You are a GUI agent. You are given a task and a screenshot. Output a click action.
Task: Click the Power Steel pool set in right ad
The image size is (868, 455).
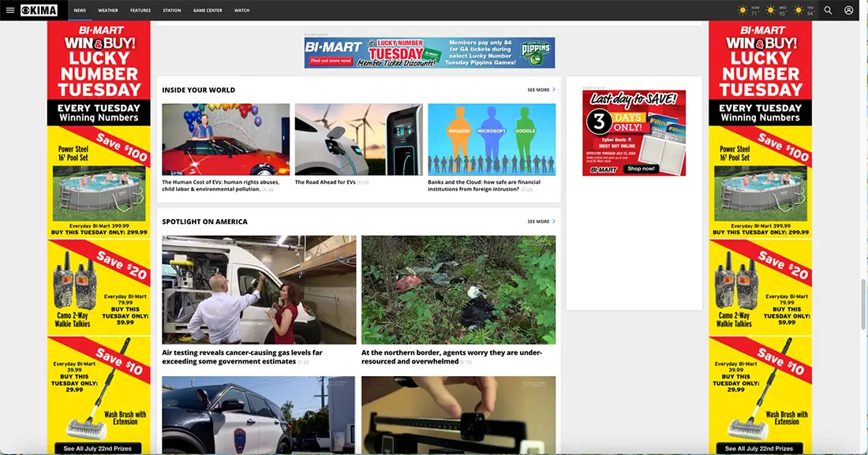pos(761,194)
